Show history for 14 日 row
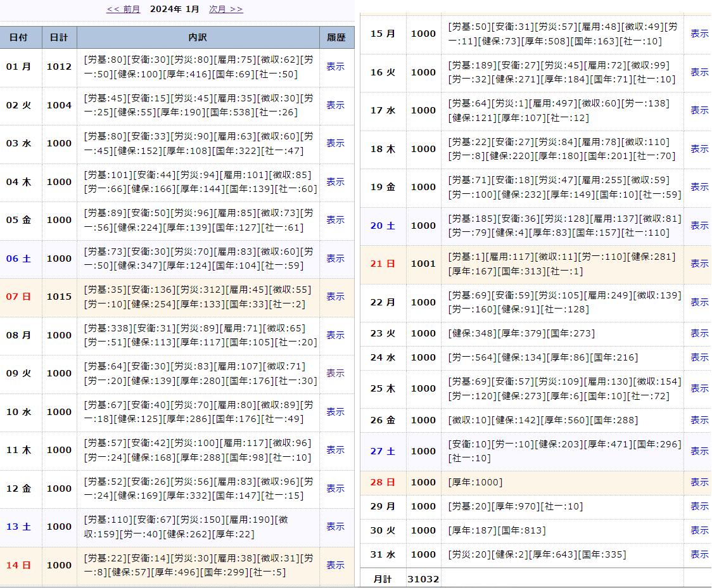This screenshot has height=588, width=712. 335,566
